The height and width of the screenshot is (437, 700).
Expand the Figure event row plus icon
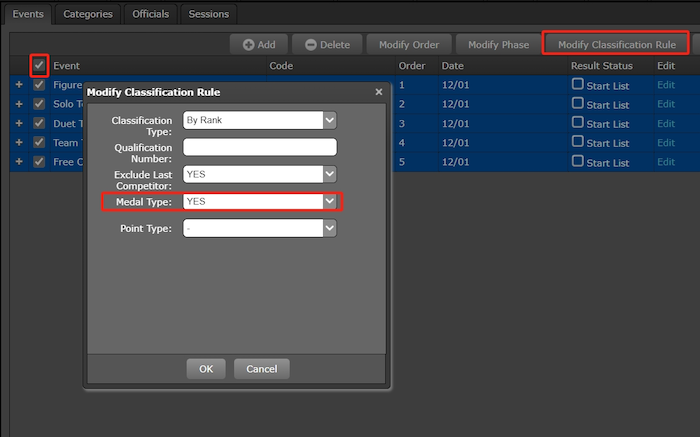pos(18,85)
